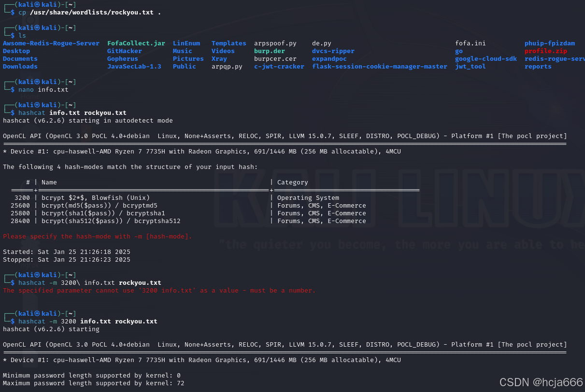This screenshot has height=392, width=585.
Task: Select the c-jwt-cracker directory name
Action: point(279,67)
